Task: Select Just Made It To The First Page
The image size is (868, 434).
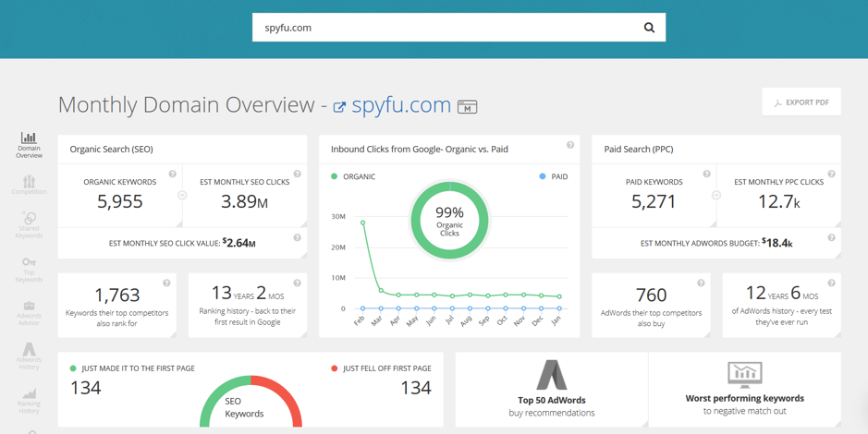Action: [x=132, y=368]
